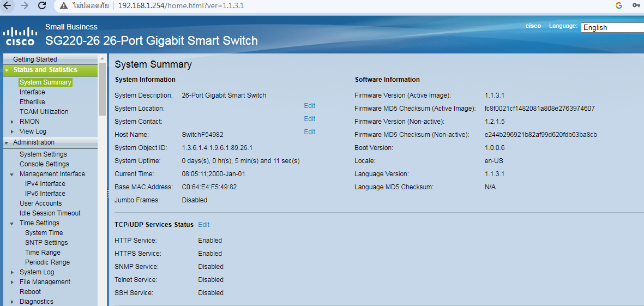
Task: Click the not-secure warning triangle icon
Action: (63, 5)
